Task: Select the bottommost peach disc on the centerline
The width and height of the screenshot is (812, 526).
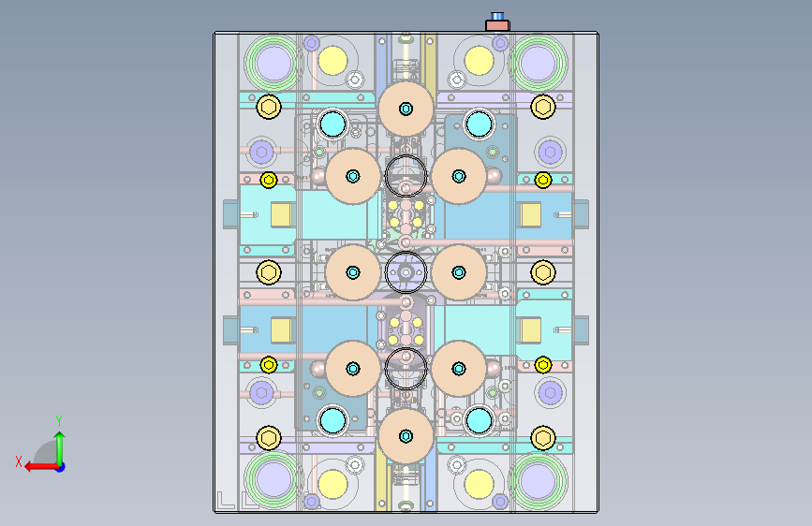Action: [x=406, y=436]
